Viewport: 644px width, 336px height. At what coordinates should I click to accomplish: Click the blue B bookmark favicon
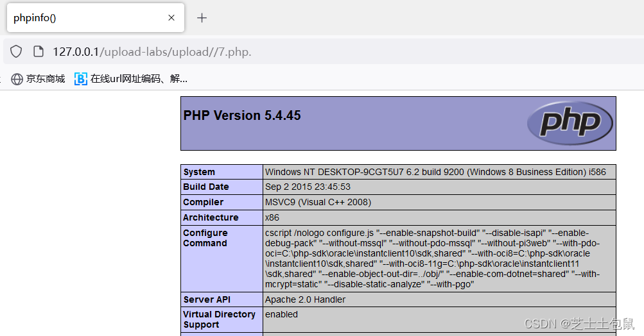pos(80,79)
